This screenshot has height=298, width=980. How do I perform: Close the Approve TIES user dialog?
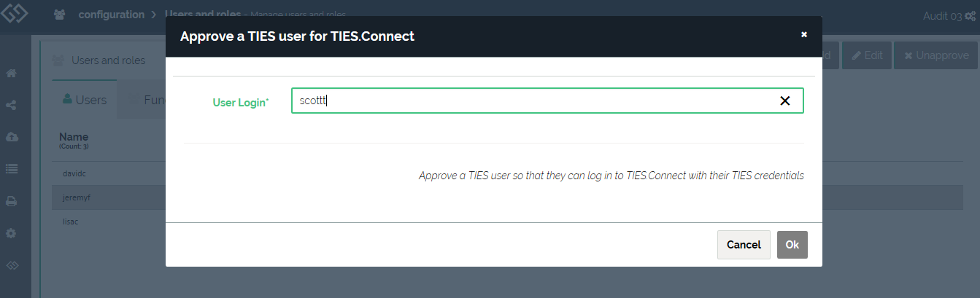804,34
